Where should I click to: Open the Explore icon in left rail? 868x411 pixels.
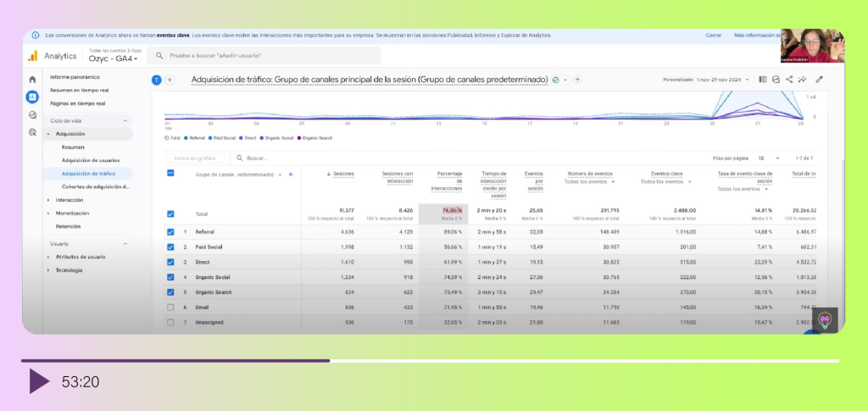coord(32,114)
